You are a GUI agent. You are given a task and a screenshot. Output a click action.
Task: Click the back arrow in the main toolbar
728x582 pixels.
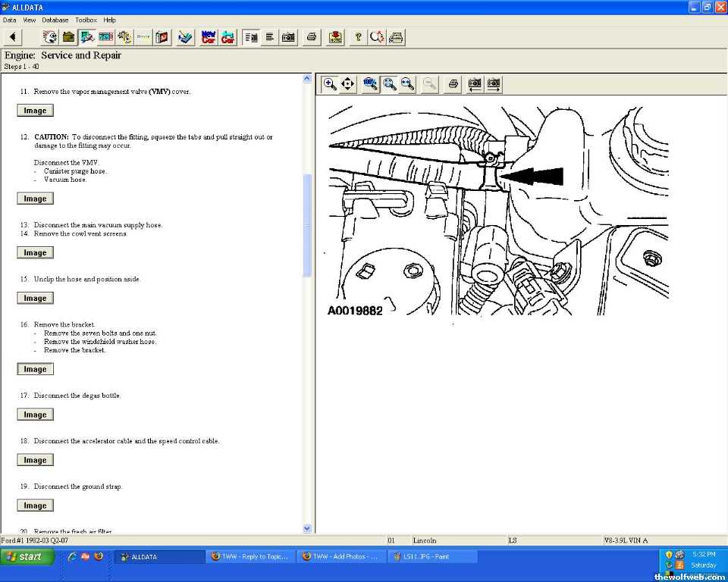coord(13,37)
